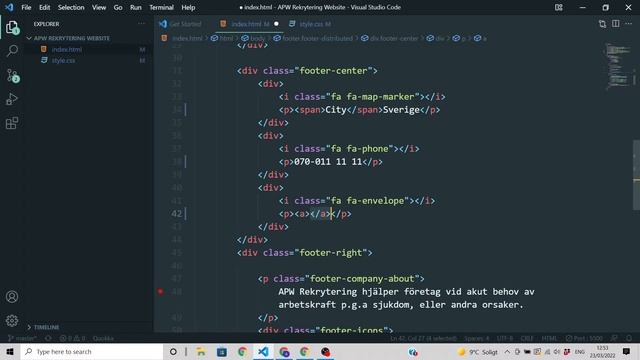Click the Customize Layout icon in the title bar
The image size is (640, 360).
558,7
